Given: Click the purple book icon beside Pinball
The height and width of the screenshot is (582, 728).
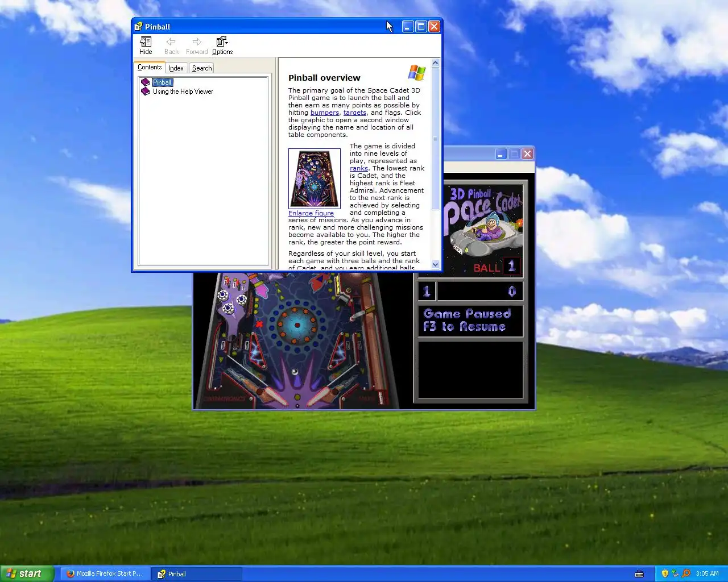Looking at the screenshot, I should (146, 82).
